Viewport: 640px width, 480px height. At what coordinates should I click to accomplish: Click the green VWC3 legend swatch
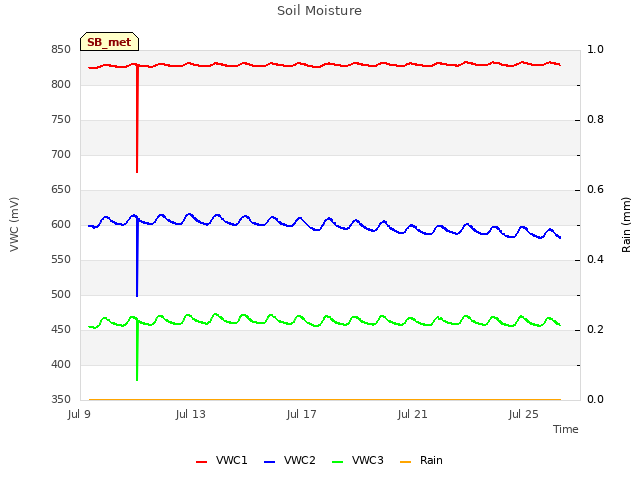(338, 462)
